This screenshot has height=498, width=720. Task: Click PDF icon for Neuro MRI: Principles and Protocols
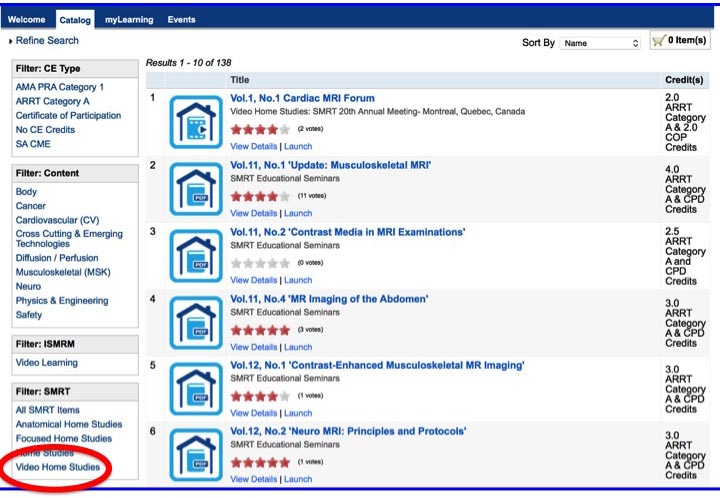(195, 455)
